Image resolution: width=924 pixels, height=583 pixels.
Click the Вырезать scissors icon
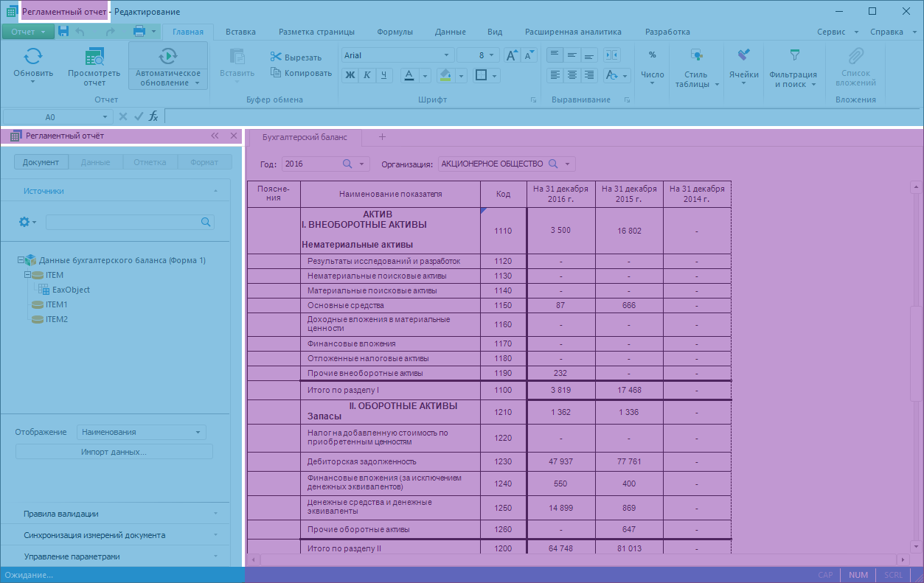click(276, 57)
